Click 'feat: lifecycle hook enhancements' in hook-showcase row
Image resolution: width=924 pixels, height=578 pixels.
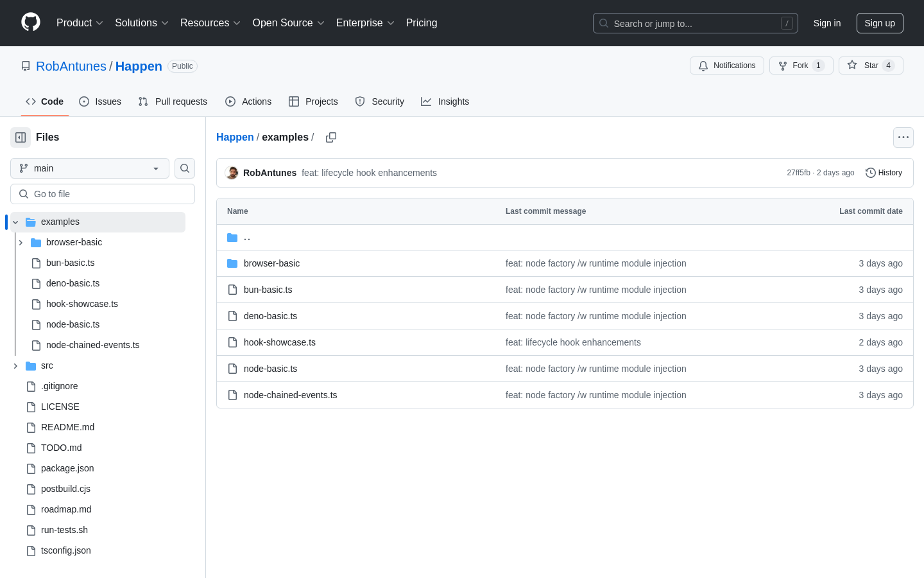click(x=573, y=342)
